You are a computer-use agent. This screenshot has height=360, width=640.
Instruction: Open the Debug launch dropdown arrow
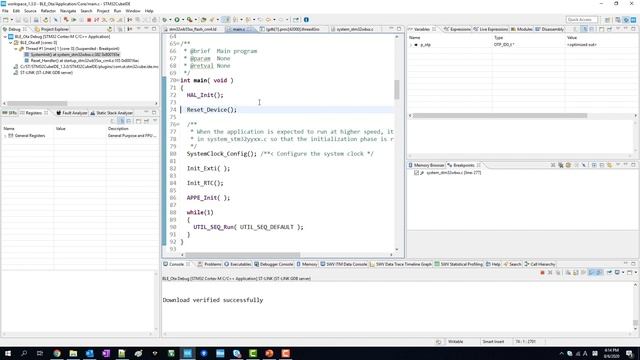170,20
